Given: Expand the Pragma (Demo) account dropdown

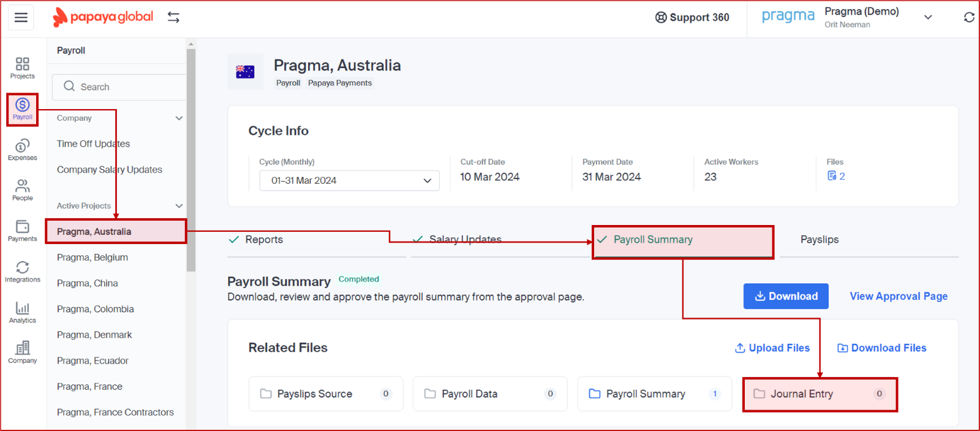Looking at the screenshot, I should [x=928, y=17].
